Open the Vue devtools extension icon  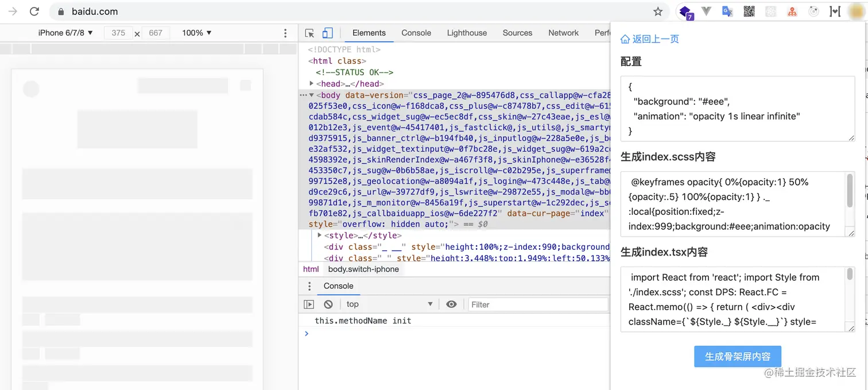pos(706,11)
